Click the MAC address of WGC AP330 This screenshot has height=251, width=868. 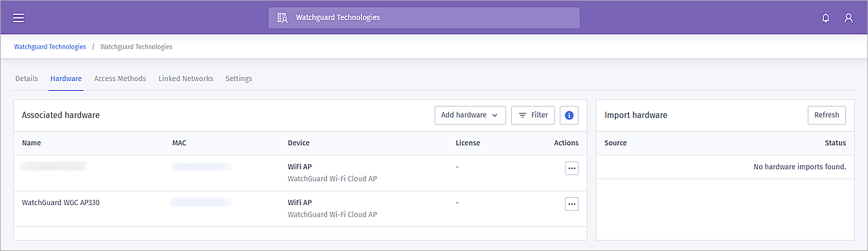coord(201,202)
